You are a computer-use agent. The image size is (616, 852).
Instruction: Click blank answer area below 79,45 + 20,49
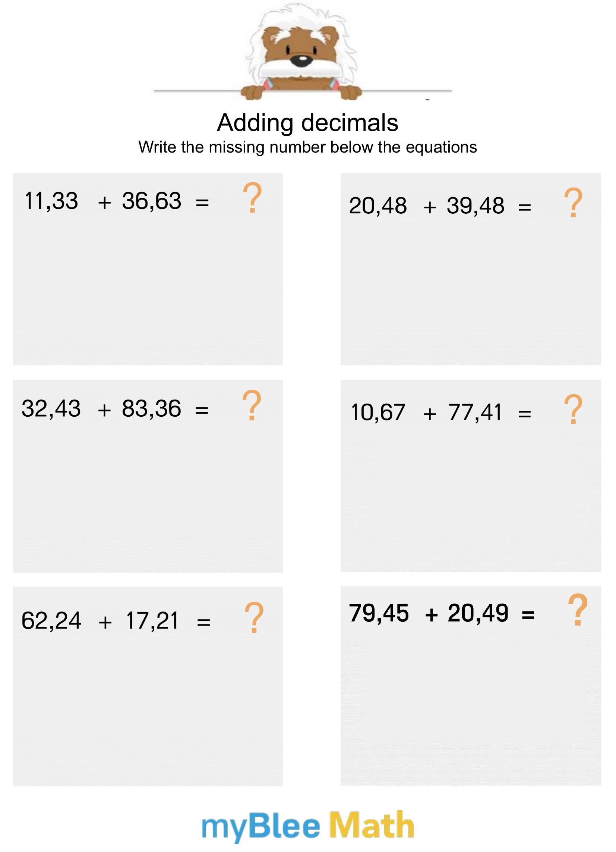[x=470, y=706]
